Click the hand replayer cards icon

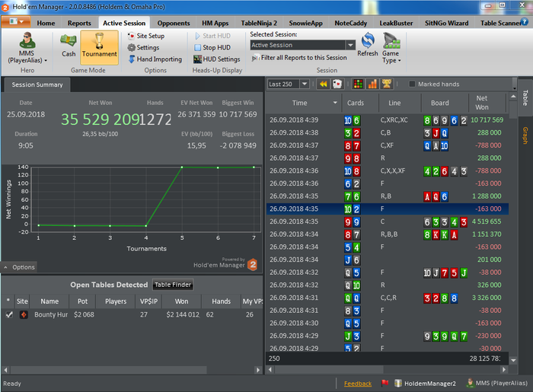click(337, 84)
